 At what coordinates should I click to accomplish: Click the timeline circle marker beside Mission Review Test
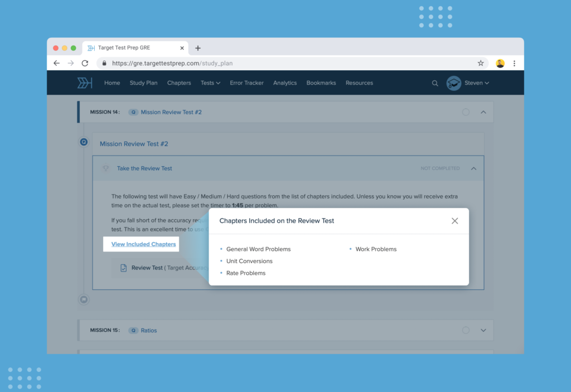pos(84,142)
